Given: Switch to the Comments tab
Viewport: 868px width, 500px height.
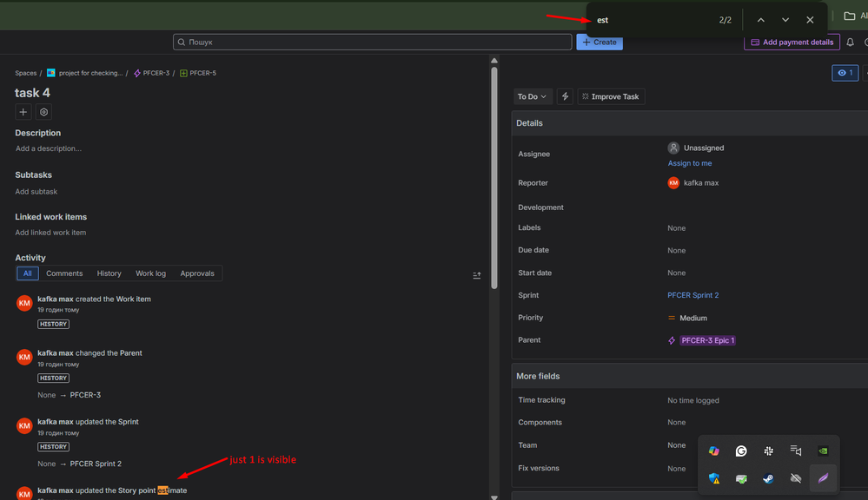Looking at the screenshot, I should (x=64, y=273).
